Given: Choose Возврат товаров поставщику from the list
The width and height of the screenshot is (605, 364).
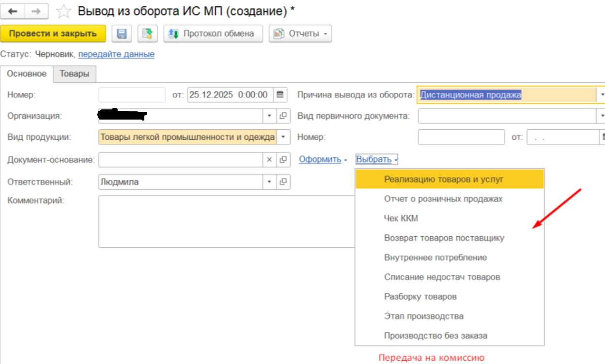Looking at the screenshot, I should point(444,238).
